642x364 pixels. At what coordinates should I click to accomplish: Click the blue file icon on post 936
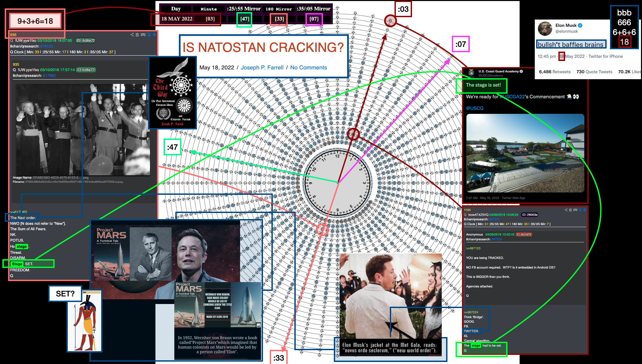tap(149, 35)
